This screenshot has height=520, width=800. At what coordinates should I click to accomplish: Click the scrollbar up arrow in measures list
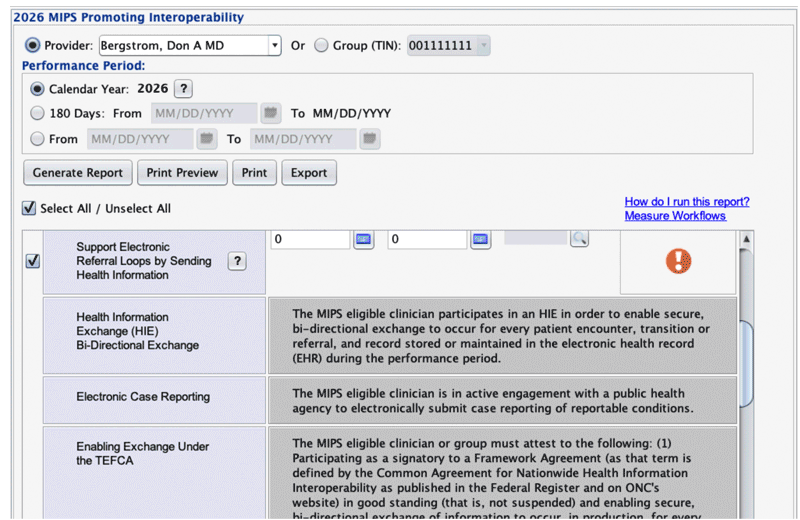[746, 239]
